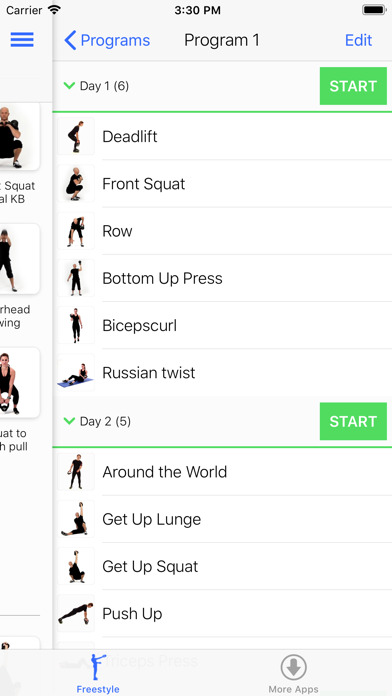Select the Front Squat exercise thumbnail
Viewport: 392px width, 696px height.
point(76,183)
